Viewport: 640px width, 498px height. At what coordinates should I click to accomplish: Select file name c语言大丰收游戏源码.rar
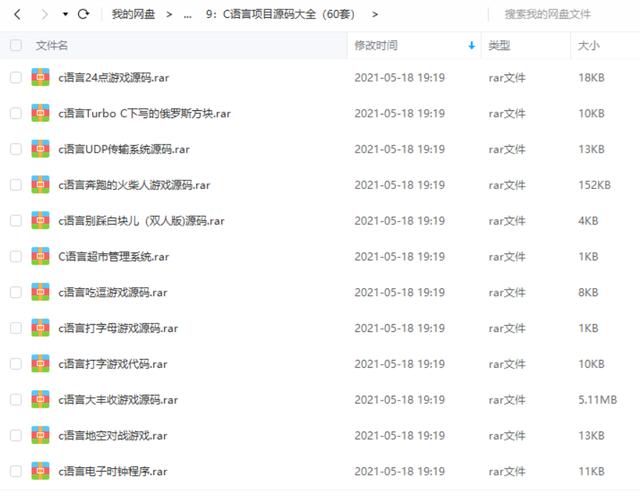[x=118, y=400]
